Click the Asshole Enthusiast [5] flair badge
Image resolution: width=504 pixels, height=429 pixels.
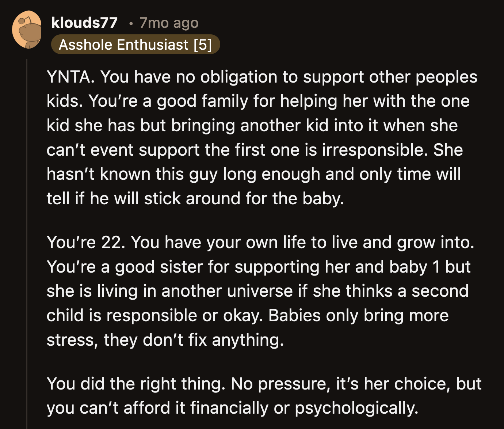136,45
